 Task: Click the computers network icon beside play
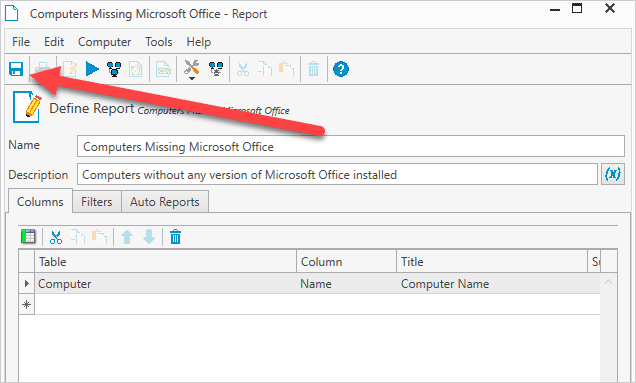[x=114, y=69]
